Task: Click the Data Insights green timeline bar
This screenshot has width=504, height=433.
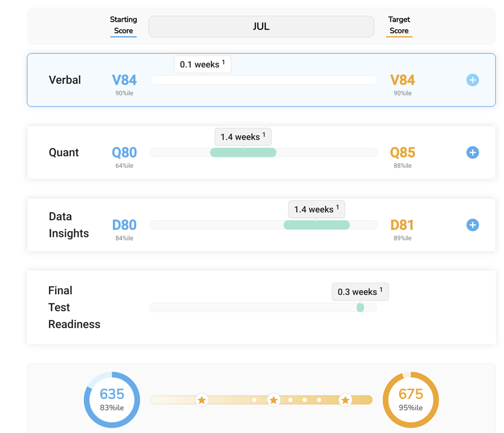Action: 316,225
